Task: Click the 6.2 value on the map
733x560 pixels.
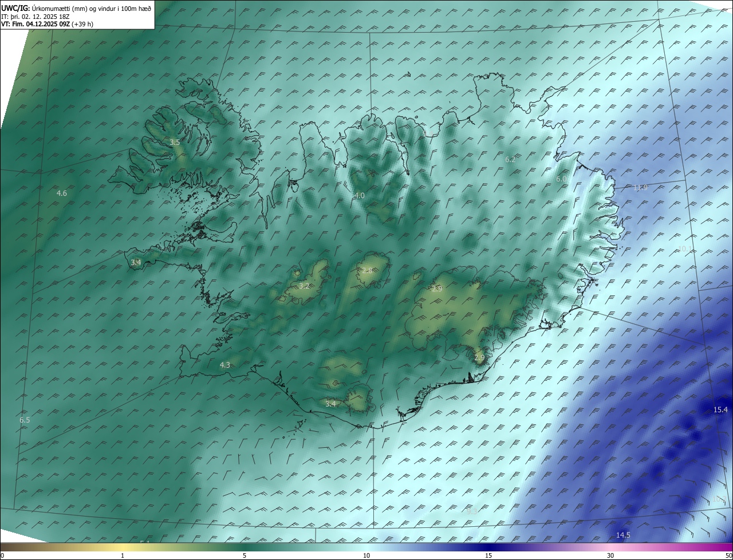Action: [x=510, y=160]
